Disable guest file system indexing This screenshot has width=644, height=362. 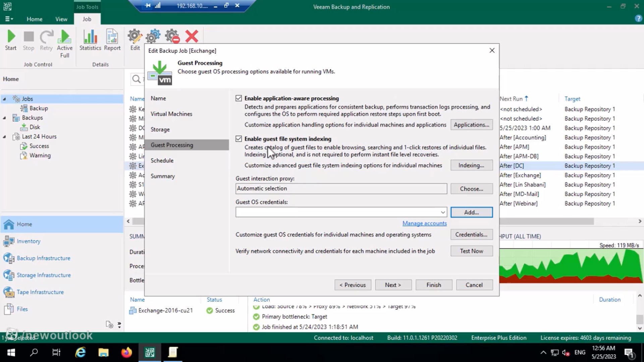tap(238, 138)
